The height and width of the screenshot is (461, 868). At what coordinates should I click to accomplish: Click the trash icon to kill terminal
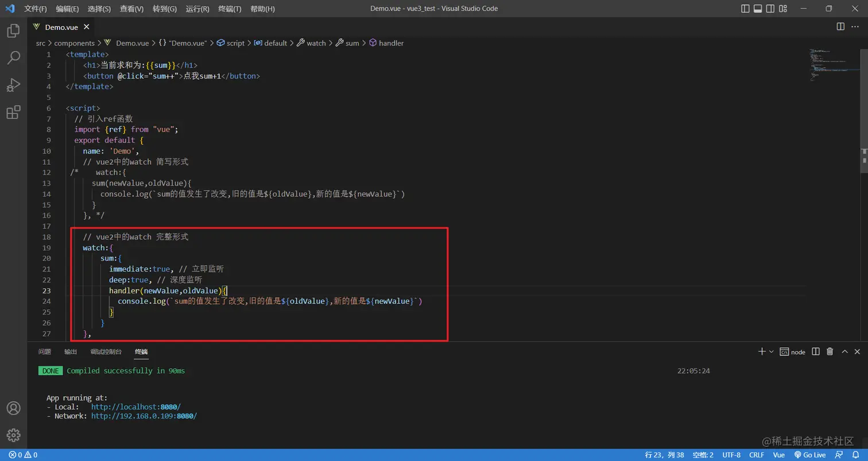829,351
